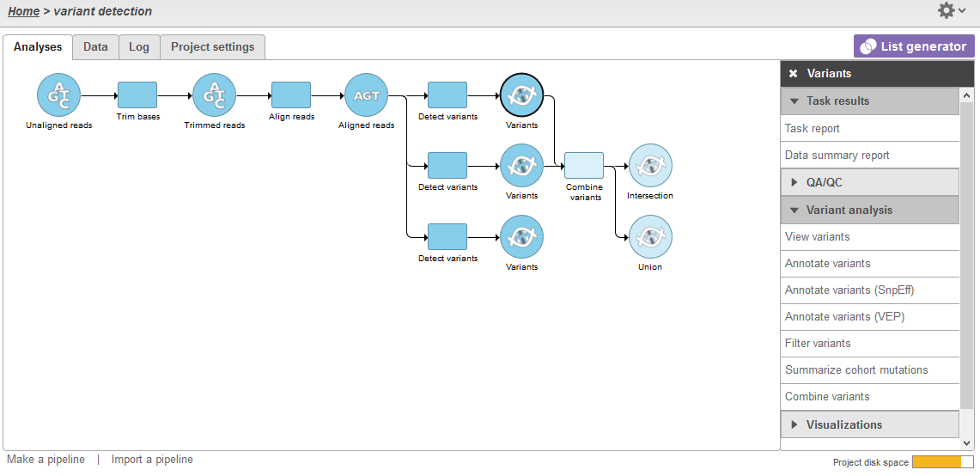Select the Trimmed reads data node
This screenshot has height=476, width=980.
214,95
